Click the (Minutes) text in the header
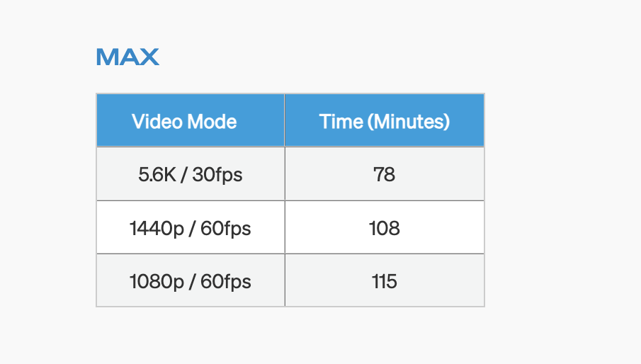Image resolution: width=641 pixels, height=364 pixels. [x=409, y=121]
